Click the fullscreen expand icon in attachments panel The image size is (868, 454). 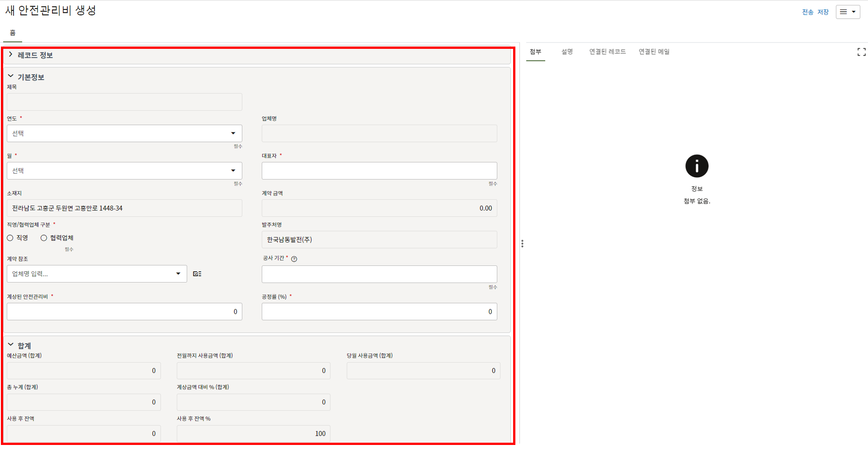click(x=861, y=52)
